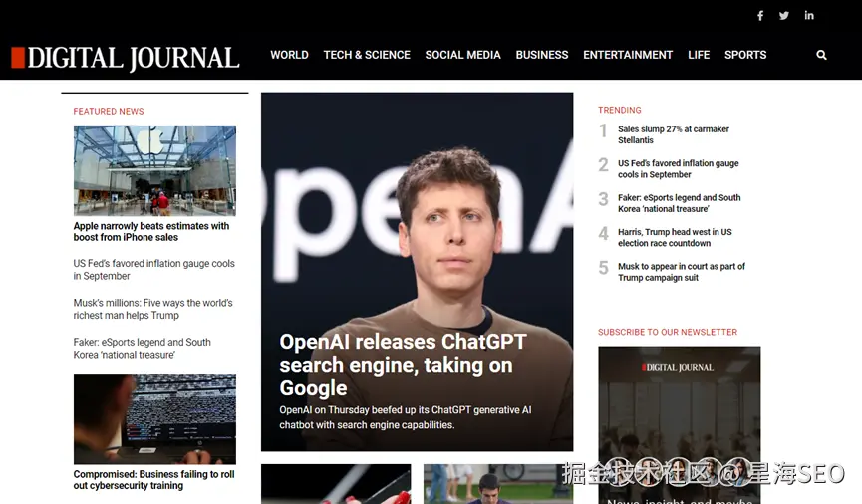The image size is (862, 504).
Task: Open the Twitter social icon
Action: point(784,15)
